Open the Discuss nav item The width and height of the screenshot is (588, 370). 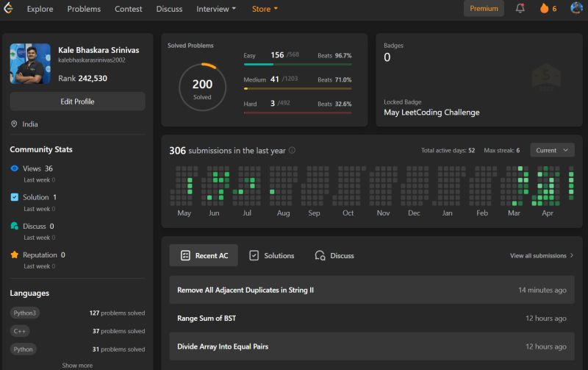click(169, 9)
